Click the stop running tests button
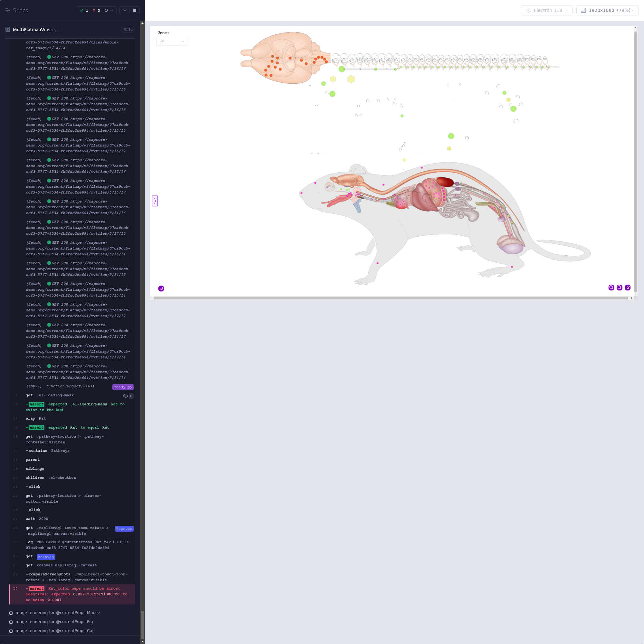The width and height of the screenshot is (644, 644). 134,10
